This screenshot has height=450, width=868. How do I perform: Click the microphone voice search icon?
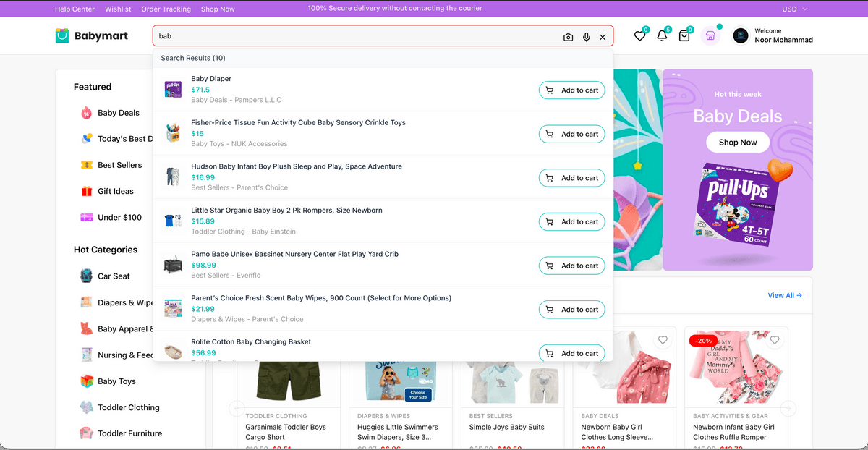586,37
